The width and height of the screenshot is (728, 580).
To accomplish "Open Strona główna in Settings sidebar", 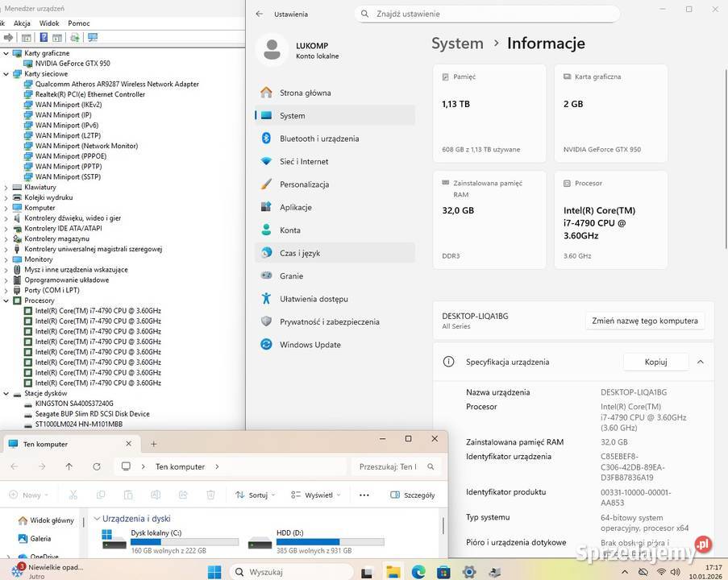I will pyautogui.click(x=335, y=93).
